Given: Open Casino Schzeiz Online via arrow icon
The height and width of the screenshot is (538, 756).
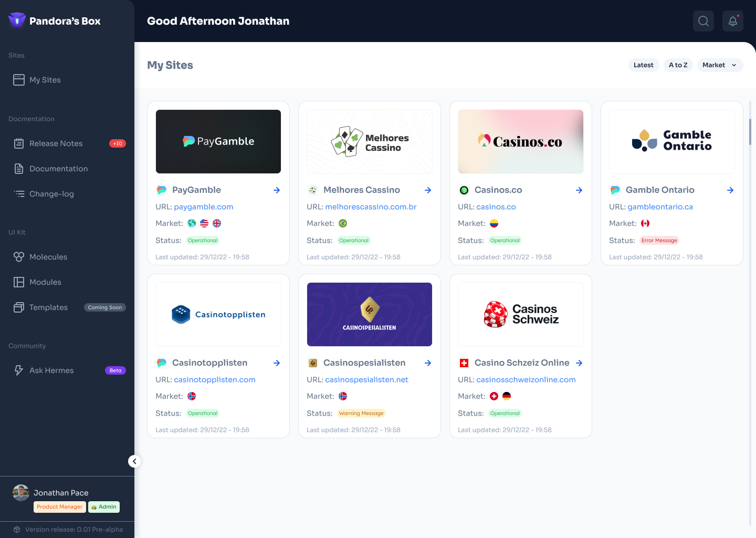Looking at the screenshot, I should click(579, 363).
